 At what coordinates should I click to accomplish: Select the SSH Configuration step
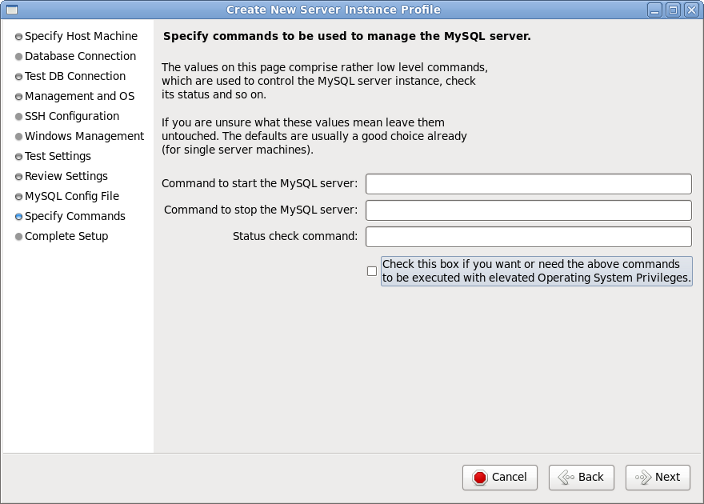(72, 116)
